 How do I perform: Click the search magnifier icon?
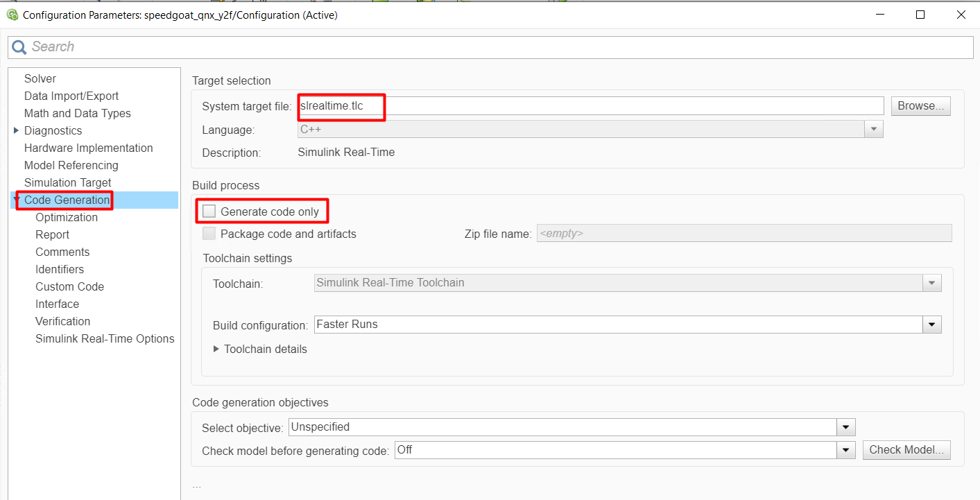pos(19,47)
